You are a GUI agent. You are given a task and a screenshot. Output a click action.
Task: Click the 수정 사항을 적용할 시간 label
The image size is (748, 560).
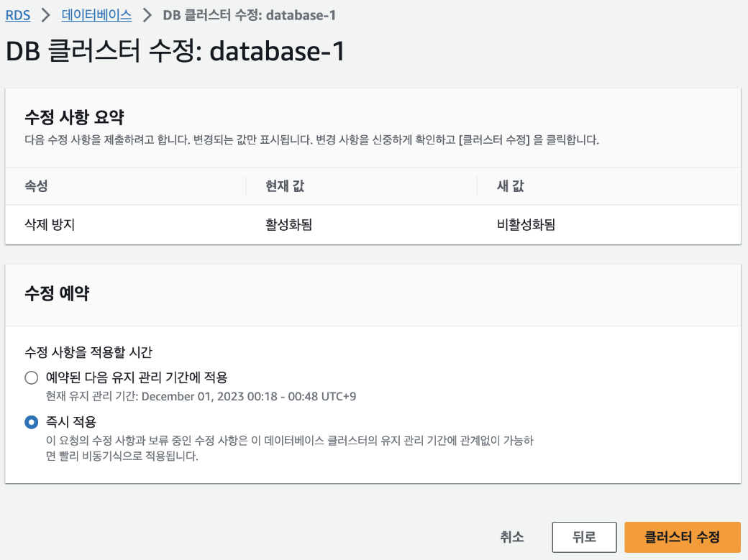pyautogui.click(x=88, y=352)
